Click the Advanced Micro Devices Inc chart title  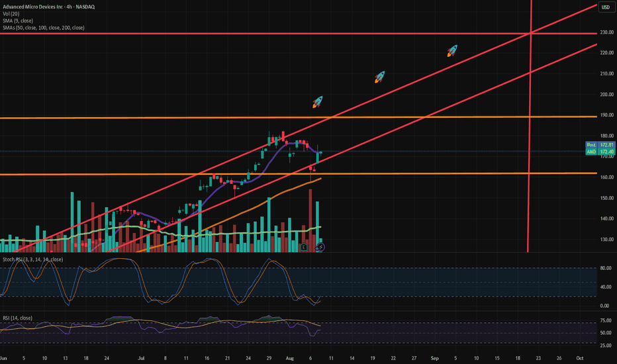(49, 7)
